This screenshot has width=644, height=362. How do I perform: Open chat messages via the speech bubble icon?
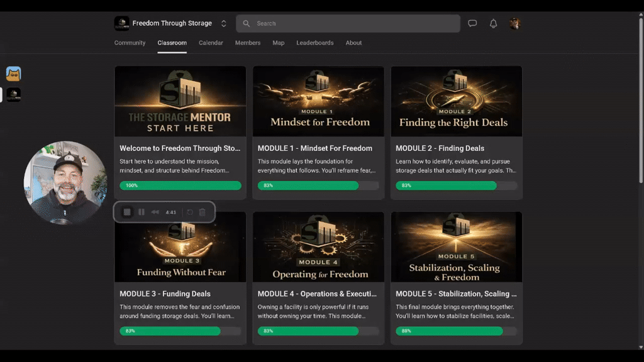(x=472, y=23)
